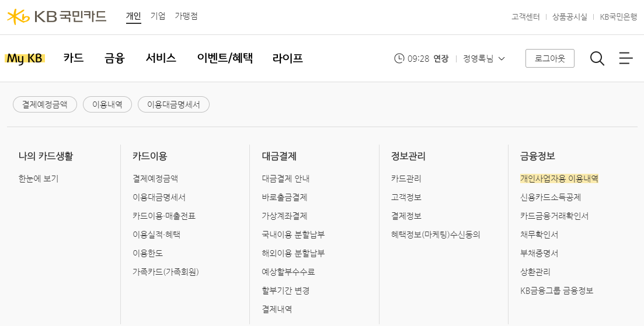Click the session timer clock icon
Viewport: 644px width, 326px height.
[399, 58]
